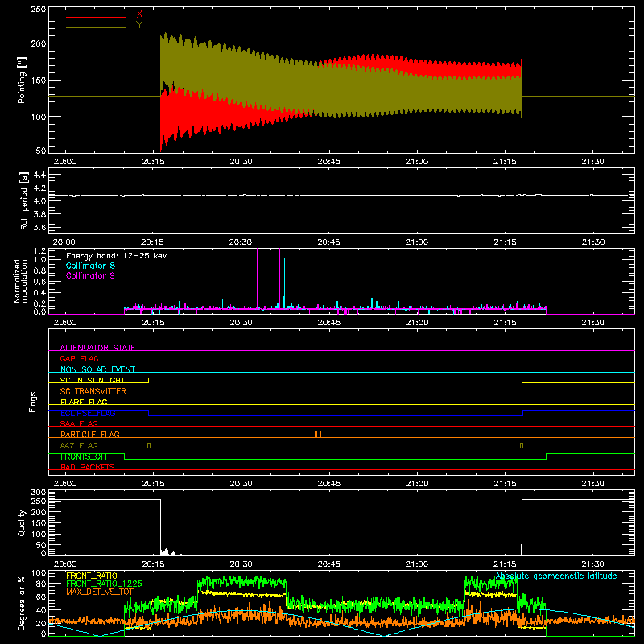Click the 20:15 tick label under Pointing plot
This screenshot has height=644, width=644.
click(153, 162)
